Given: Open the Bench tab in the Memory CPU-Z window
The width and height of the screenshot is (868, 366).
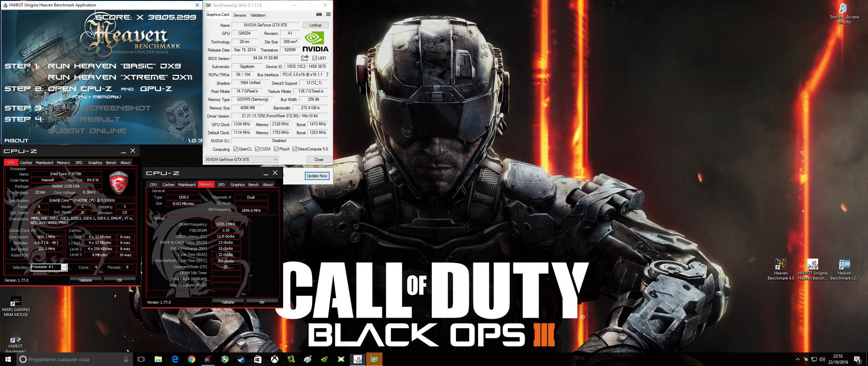Looking at the screenshot, I should (253, 185).
